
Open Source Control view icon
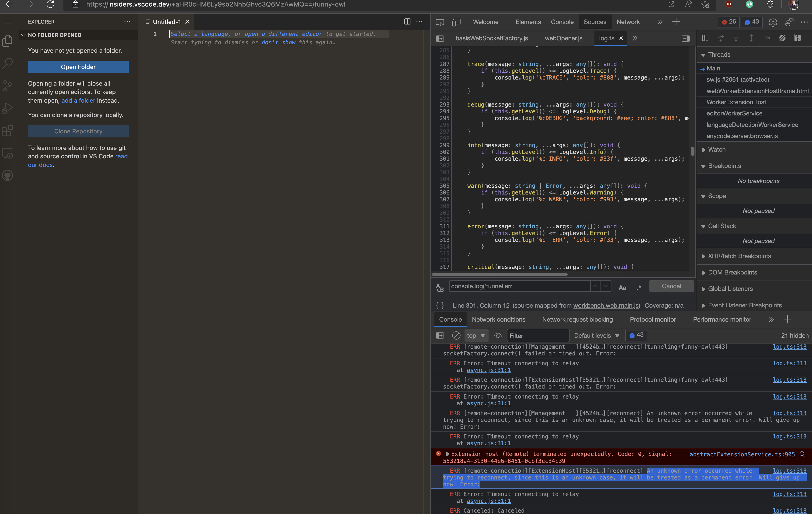pyautogui.click(x=7, y=85)
